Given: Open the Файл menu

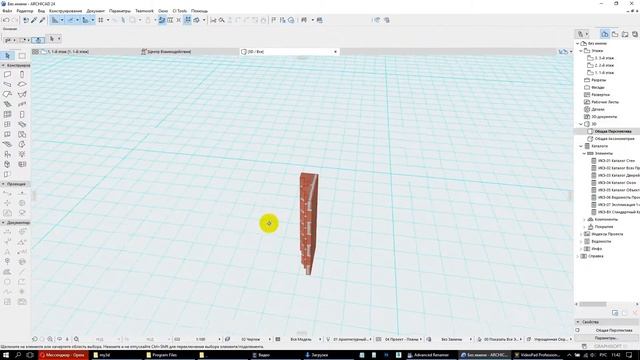Looking at the screenshot, I should pos(7,11).
